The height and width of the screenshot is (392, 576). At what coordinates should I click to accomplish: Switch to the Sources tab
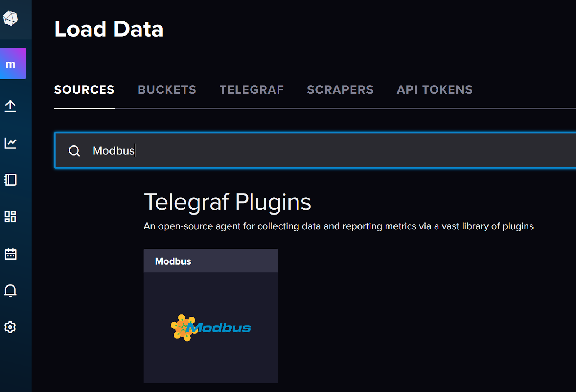point(84,90)
